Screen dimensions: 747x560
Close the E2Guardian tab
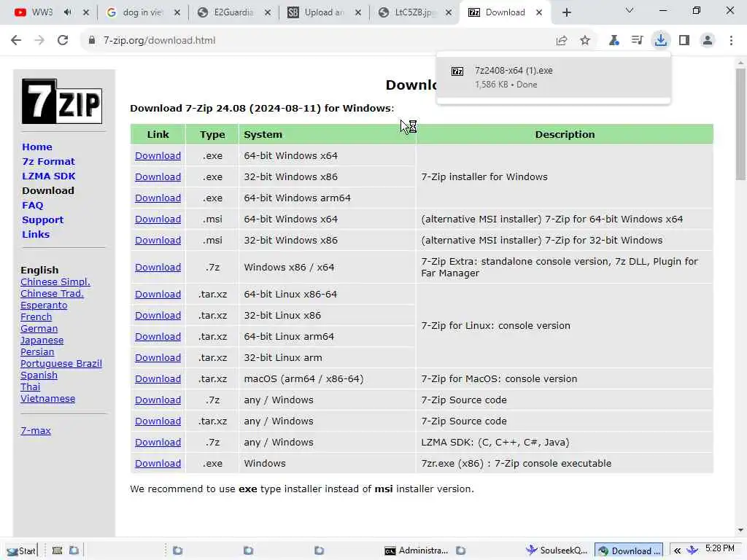click(268, 12)
